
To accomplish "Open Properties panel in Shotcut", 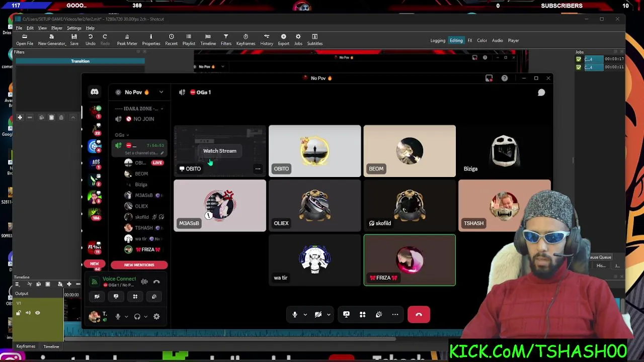I will (151, 40).
